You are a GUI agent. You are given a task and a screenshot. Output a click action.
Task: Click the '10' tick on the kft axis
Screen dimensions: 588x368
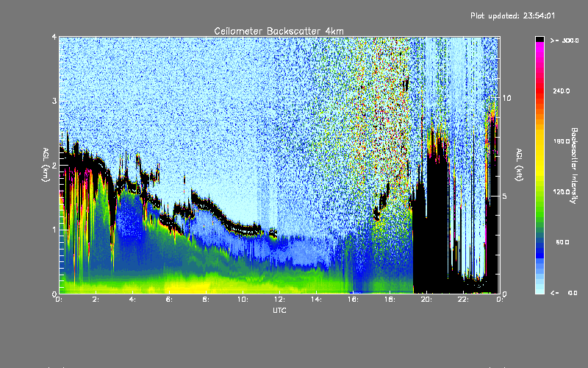506,98
